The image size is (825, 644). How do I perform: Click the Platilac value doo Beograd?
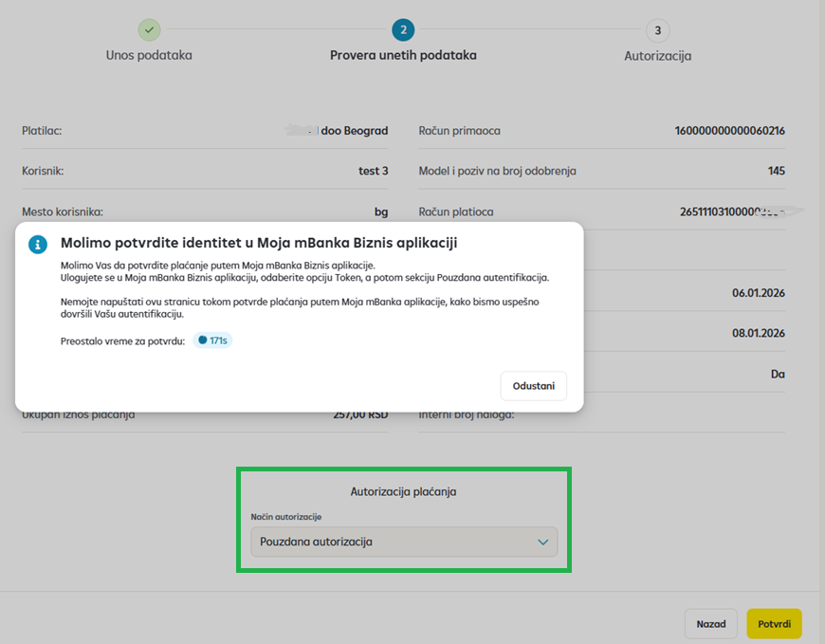(354, 131)
